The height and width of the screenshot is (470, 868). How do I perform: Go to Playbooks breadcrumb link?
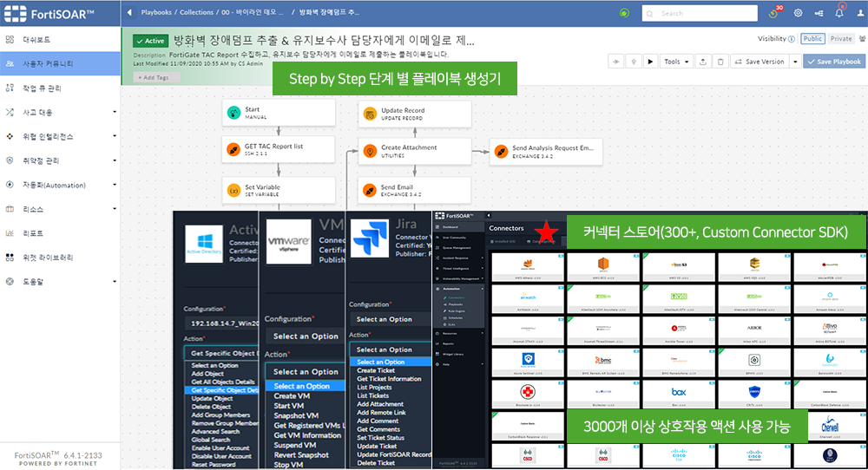[x=156, y=12]
